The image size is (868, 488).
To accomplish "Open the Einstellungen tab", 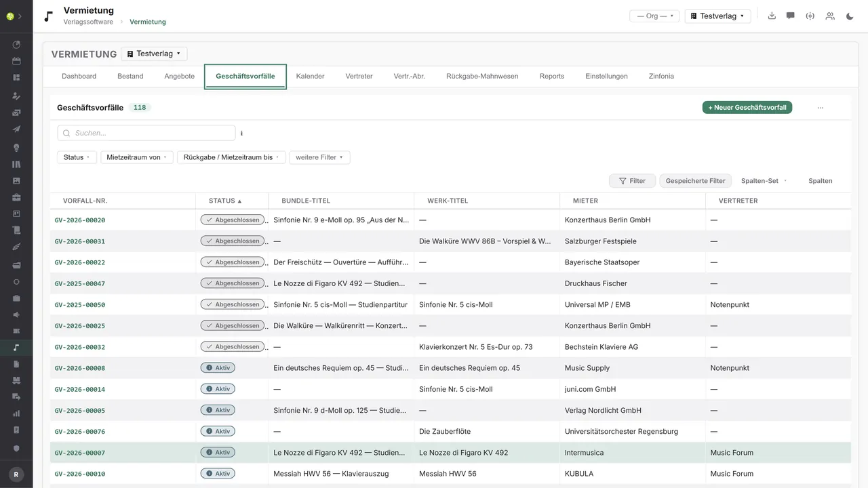I will (607, 76).
